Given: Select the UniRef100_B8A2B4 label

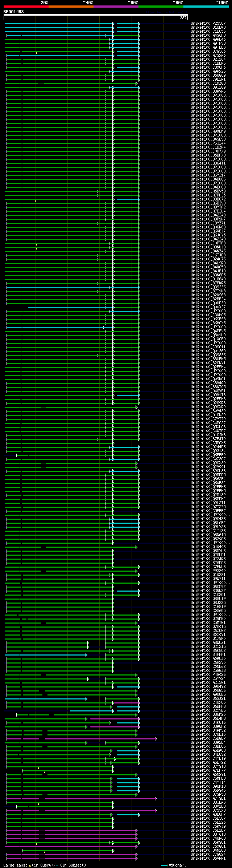Looking at the screenshot, I should tap(208, 743).
